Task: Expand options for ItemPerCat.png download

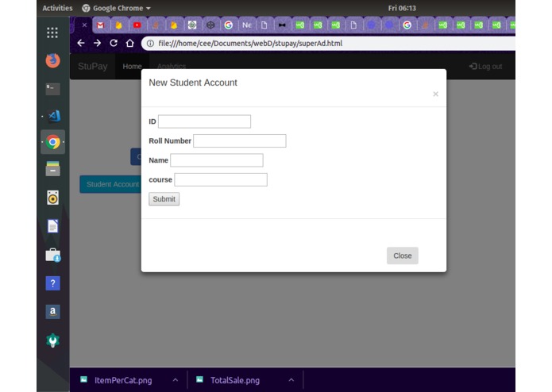Action: 176,379
